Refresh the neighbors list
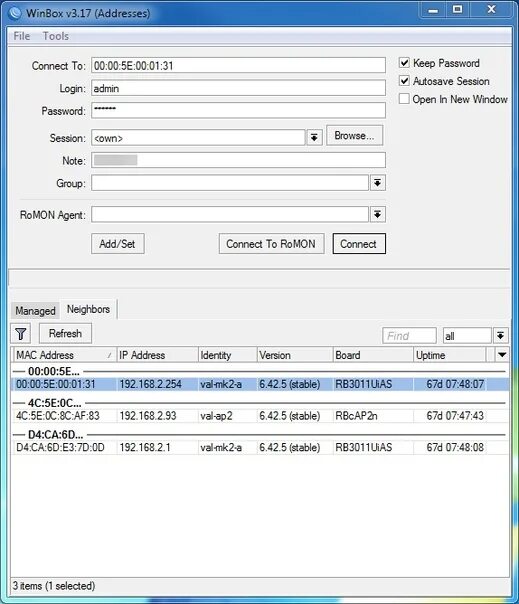This screenshot has width=519, height=604. [x=65, y=333]
